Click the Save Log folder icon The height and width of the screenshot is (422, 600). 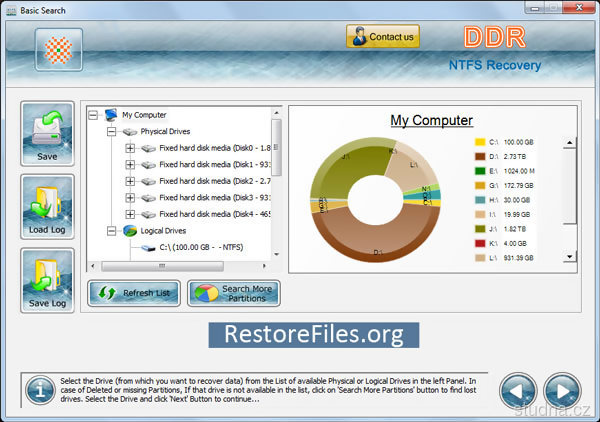(47, 280)
